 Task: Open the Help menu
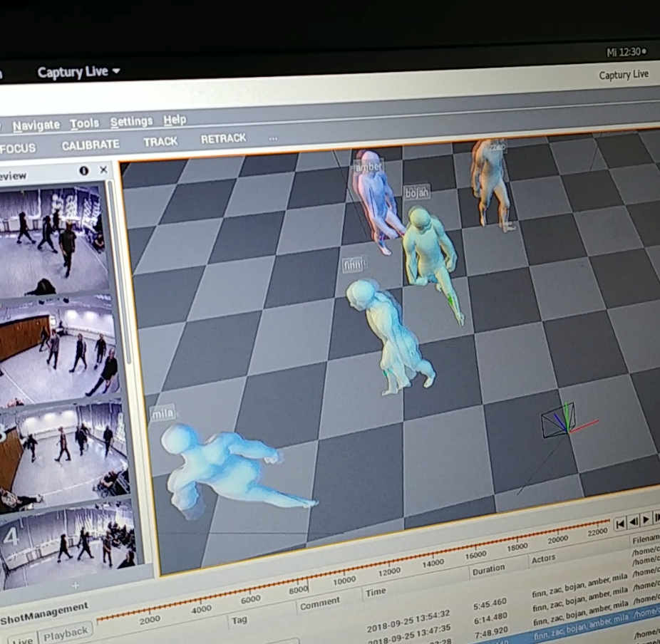(x=175, y=120)
